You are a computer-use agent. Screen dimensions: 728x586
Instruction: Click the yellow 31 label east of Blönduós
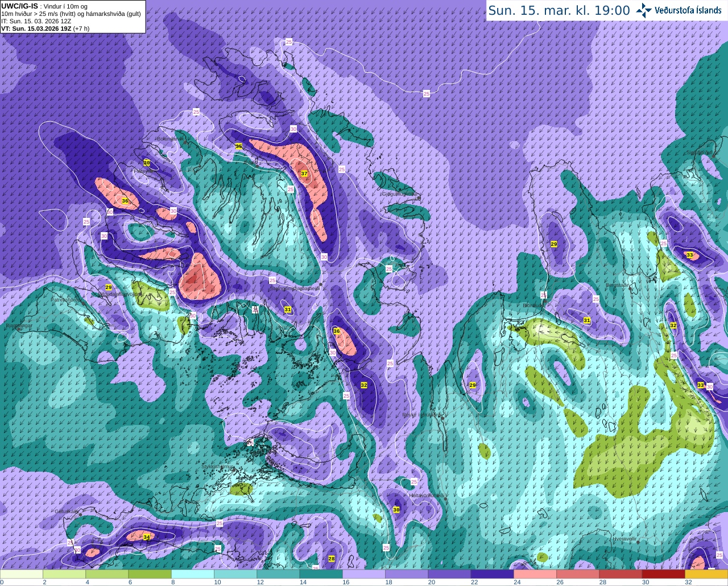pos(587,321)
